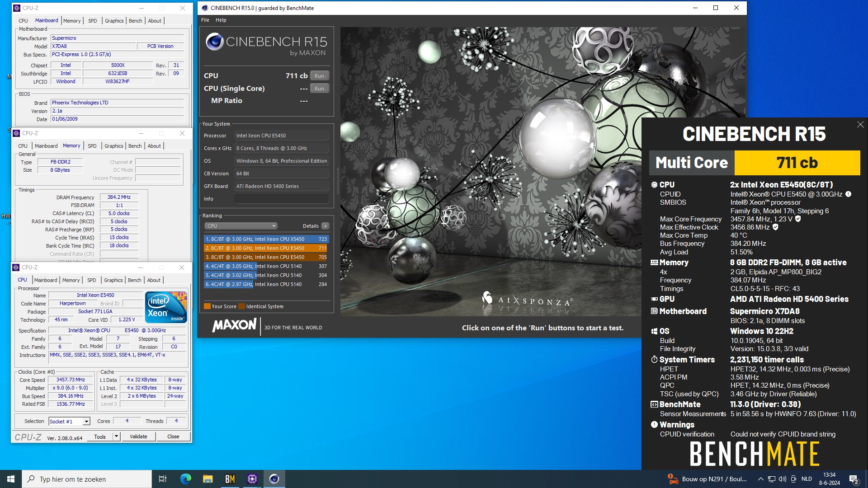Click the Warnings exclamation icon
The image size is (868, 488).
point(654,425)
